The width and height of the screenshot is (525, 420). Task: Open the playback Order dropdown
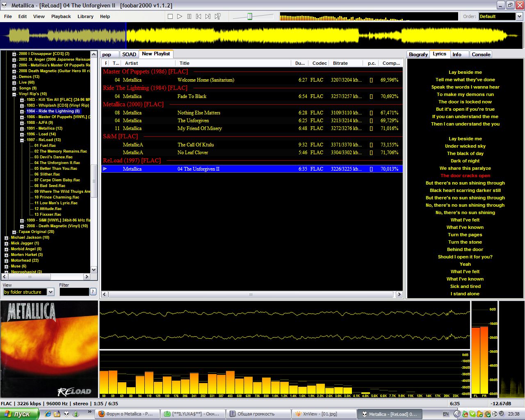point(519,16)
